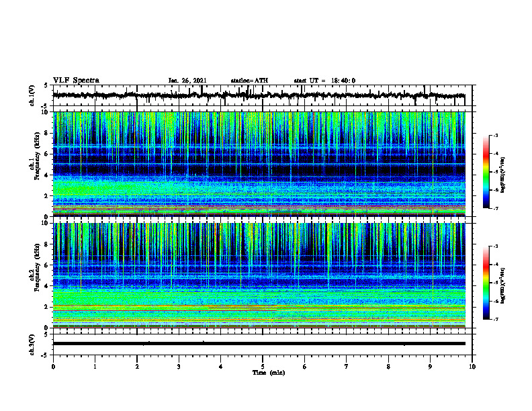The width and height of the screenshot is (532, 411).
Task: Click the "Time (min)" axis label
Action: pos(269,373)
